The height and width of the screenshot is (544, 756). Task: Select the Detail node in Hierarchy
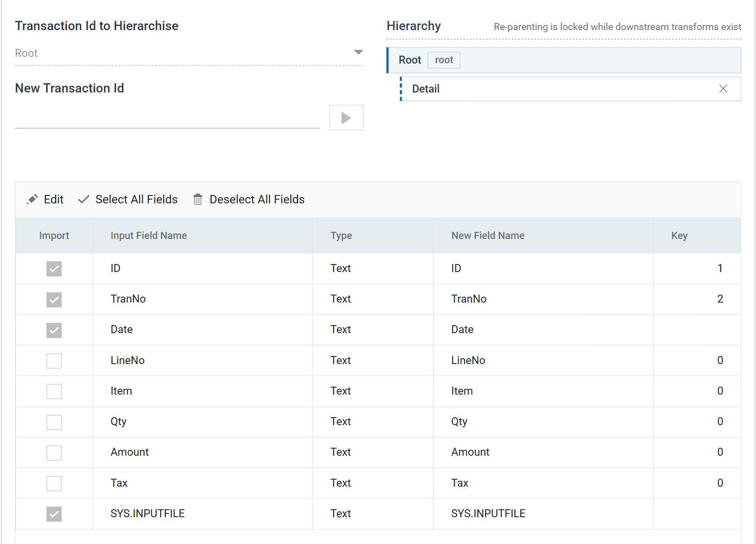click(571, 89)
